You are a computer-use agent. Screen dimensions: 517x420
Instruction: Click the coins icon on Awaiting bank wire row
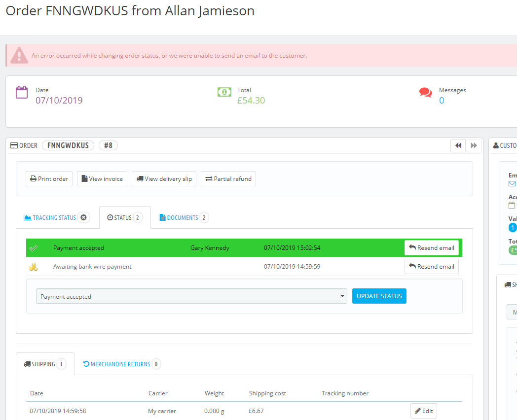click(34, 267)
